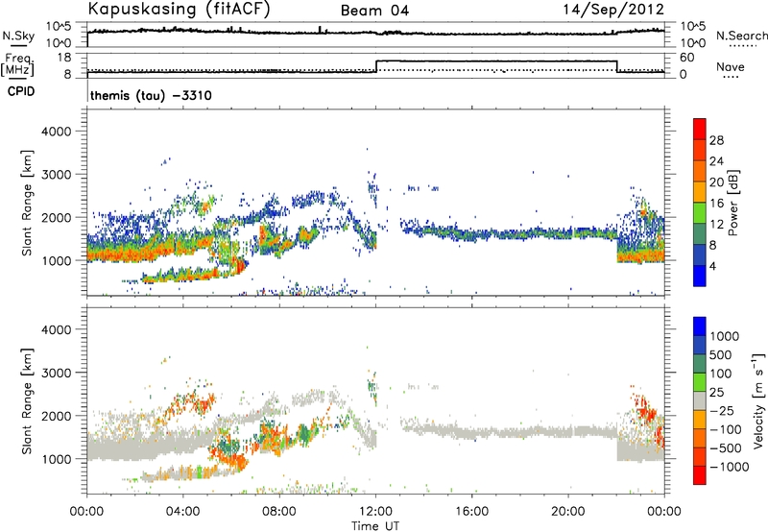768x532 pixels.
Task: Click the '-25' velocity colorbar tick label
Action: pos(722,410)
